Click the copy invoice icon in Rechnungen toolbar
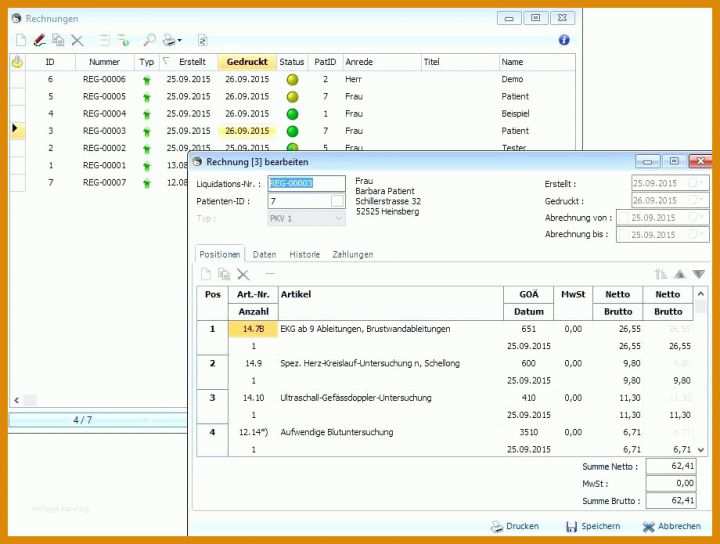Image resolution: width=720 pixels, height=544 pixels. (58, 40)
